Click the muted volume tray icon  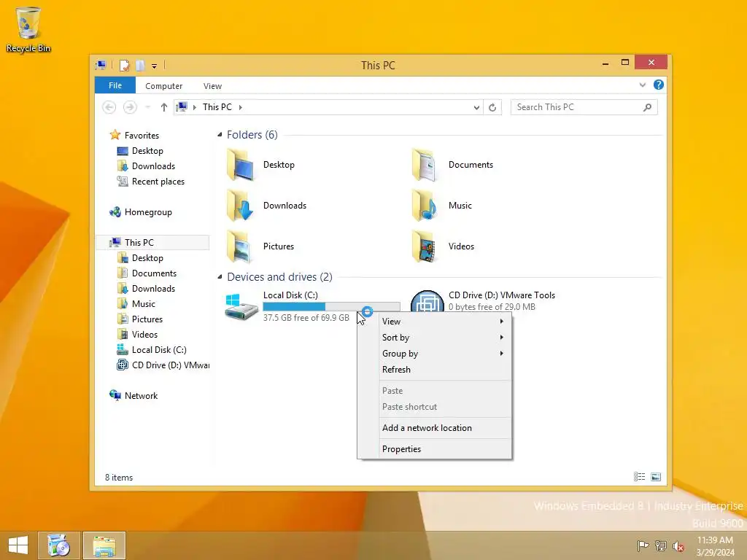tap(678, 546)
